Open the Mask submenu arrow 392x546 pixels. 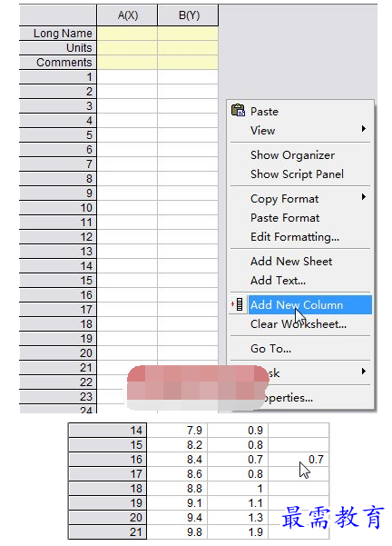click(364, 372)
